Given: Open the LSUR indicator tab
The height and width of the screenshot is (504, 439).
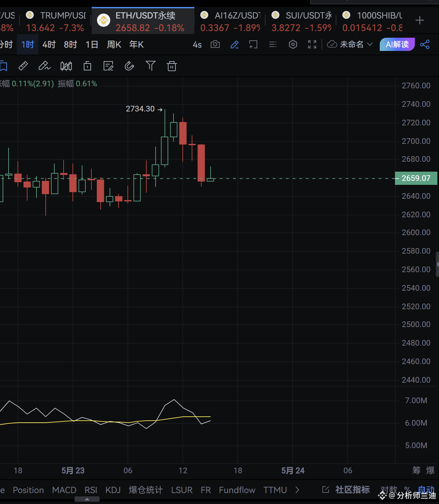Looking at the screenshot, I should click(182, 490).
